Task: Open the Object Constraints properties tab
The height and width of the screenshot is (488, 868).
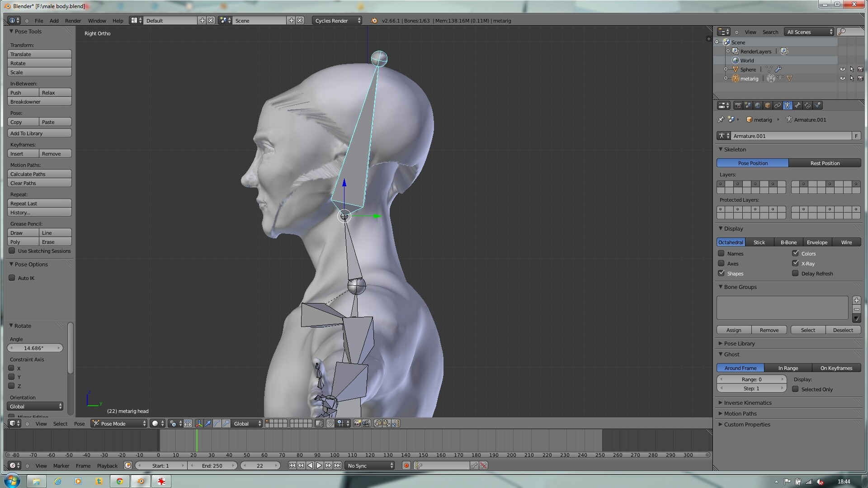Action: click(778, 105)
